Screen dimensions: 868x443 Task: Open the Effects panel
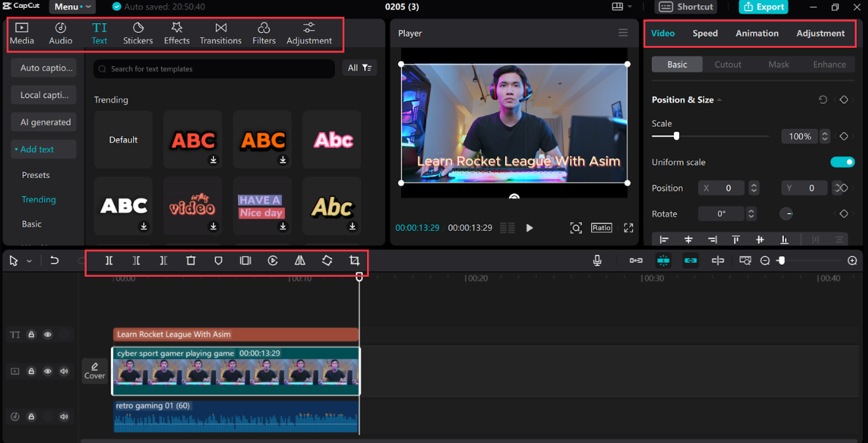pos(176,34)
